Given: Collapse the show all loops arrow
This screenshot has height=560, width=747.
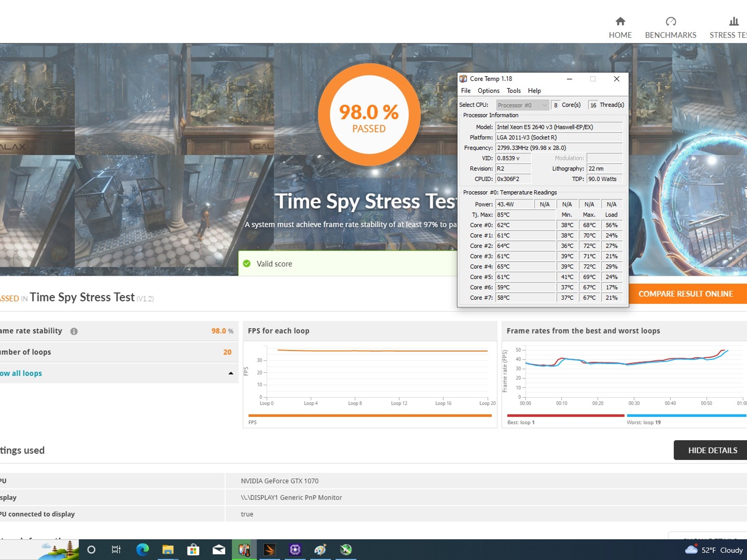Looking at the screenshot, I should pyautogui.click(x=231, y=373).
